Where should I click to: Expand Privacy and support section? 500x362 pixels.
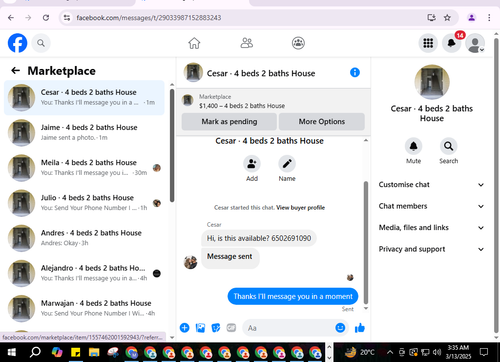431,249
